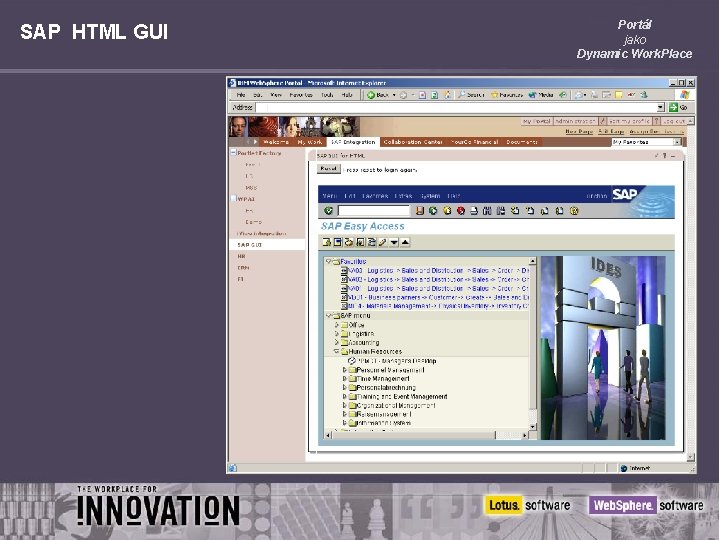Click the tree's horizontal scrollbar right arrow
The width and height of the screenshot is (720, 540).
pyautogui.click(x=525, y=435)
